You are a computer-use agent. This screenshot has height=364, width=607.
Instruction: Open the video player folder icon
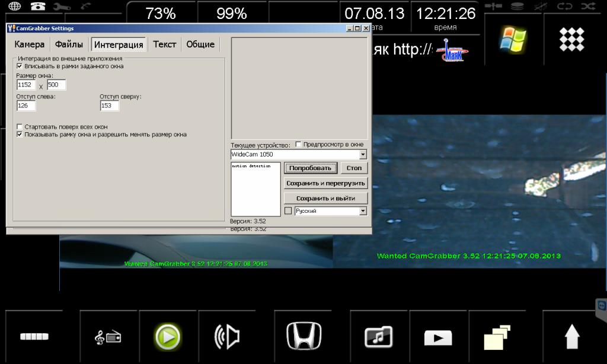click(x=438, y=338)
